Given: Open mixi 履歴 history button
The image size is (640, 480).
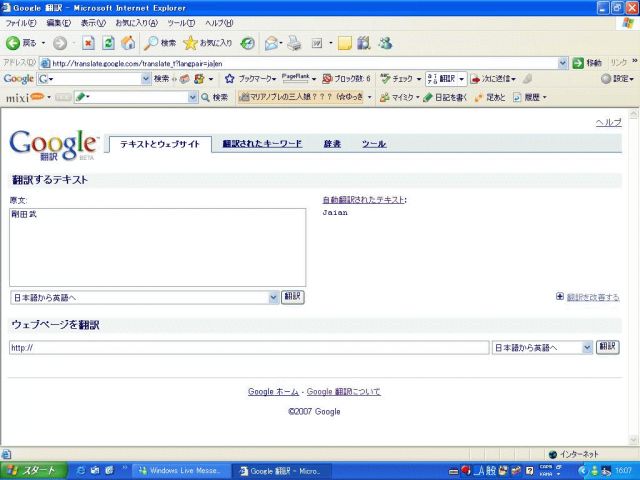Looking at the screenshot, I should 529,97.
